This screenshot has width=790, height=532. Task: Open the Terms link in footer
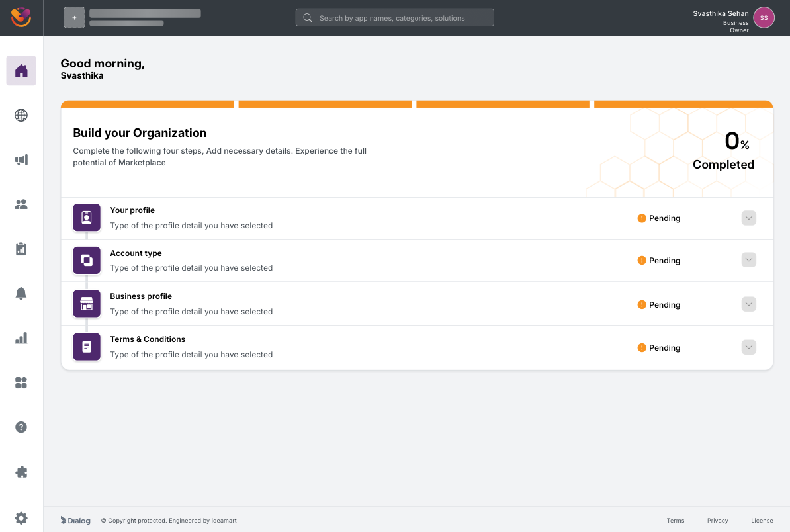pos(675,520)
